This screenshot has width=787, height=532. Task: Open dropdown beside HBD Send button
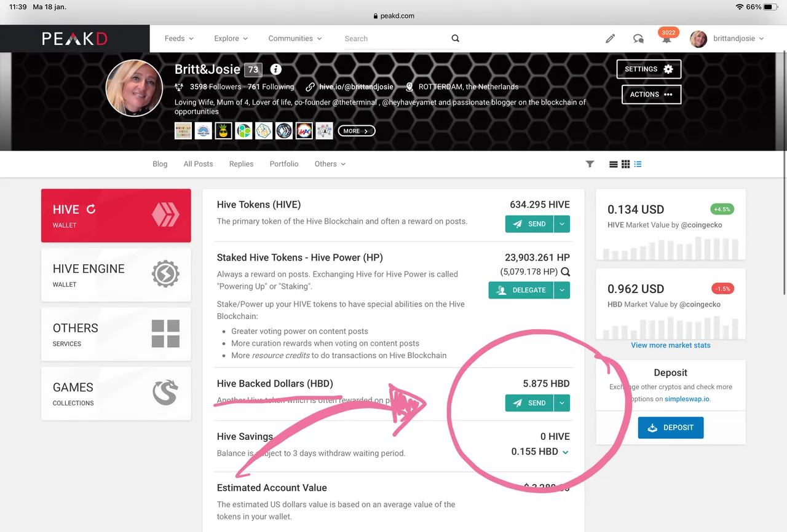tap(562, 403)
